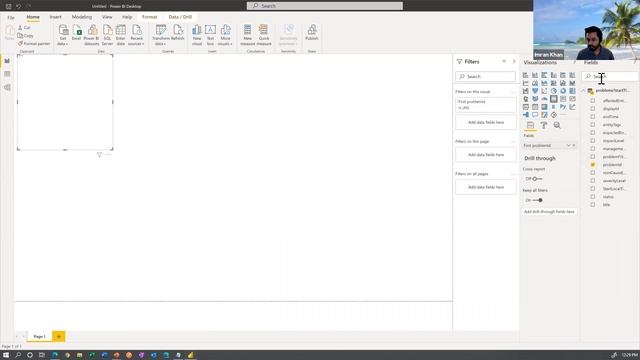Check the title field checkbox

pyautogui.click(x=593, y=204)
